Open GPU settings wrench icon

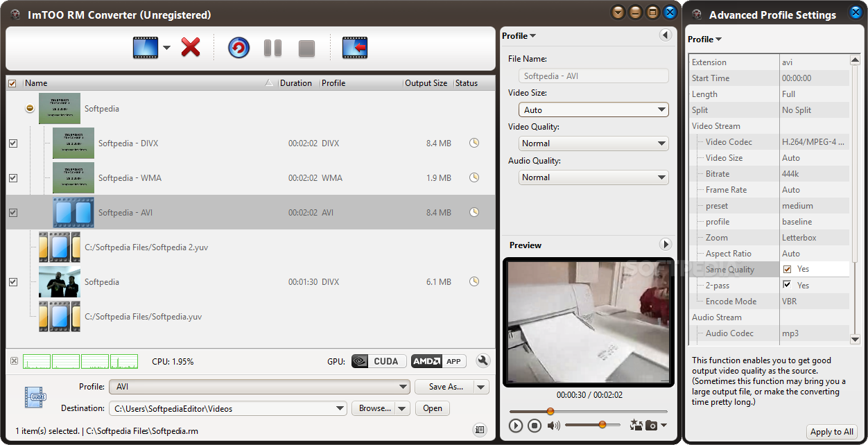(483, 361)
